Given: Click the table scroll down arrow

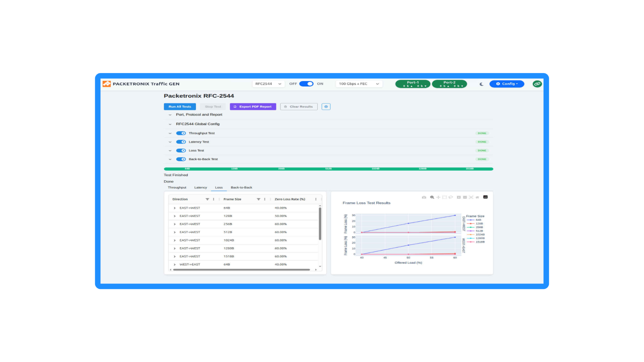Looking at the screenshot, I should point(320,266).
